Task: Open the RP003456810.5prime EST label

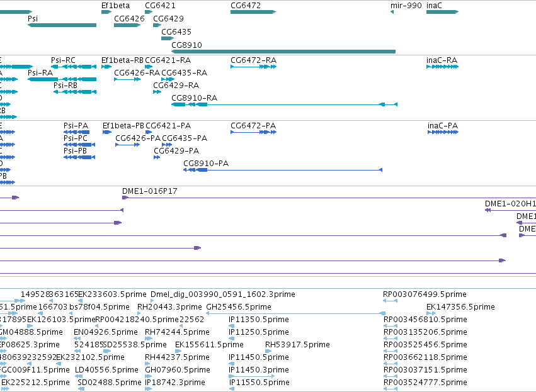Action: [425, 320]
